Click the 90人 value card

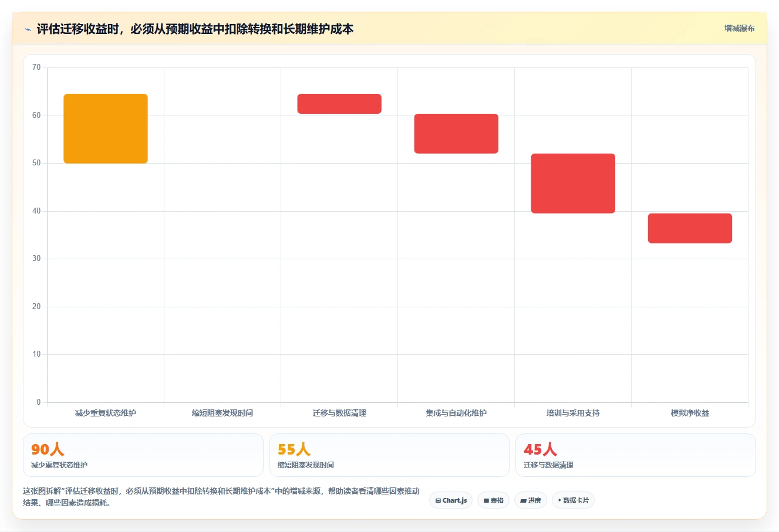coord(143,455)
